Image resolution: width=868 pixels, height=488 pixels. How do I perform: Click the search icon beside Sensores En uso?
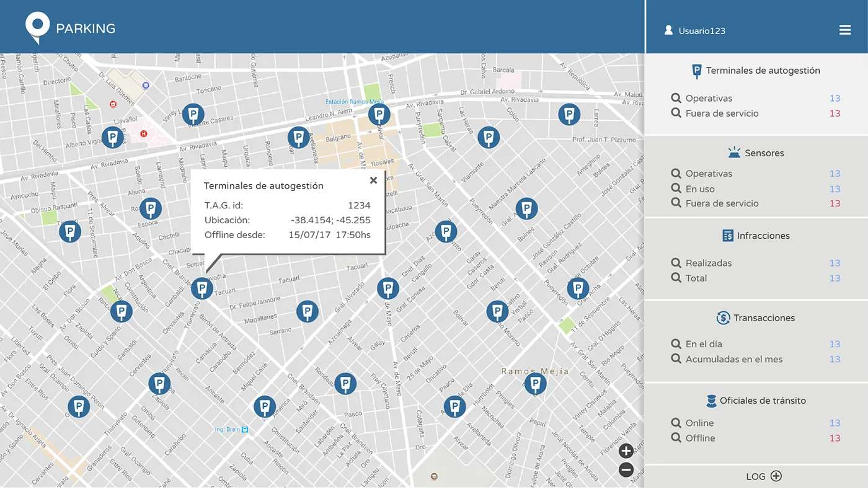point(676,189)
